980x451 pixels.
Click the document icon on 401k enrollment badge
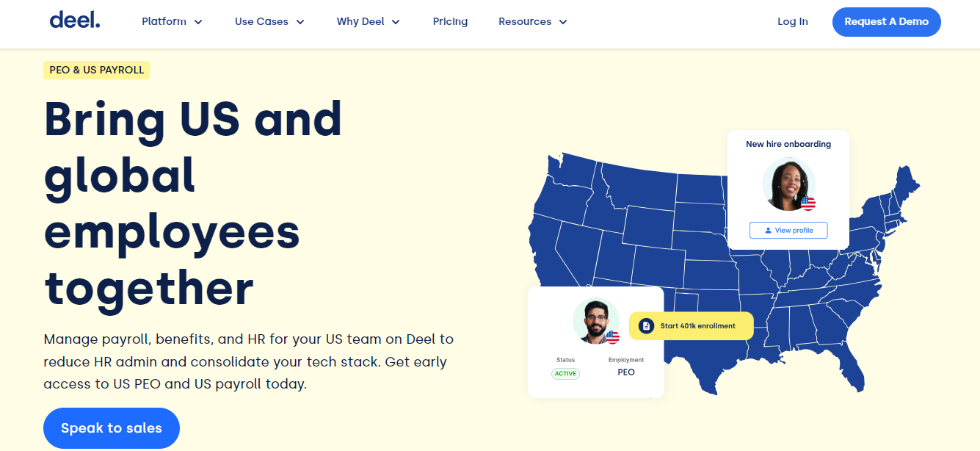pos(646,325)
